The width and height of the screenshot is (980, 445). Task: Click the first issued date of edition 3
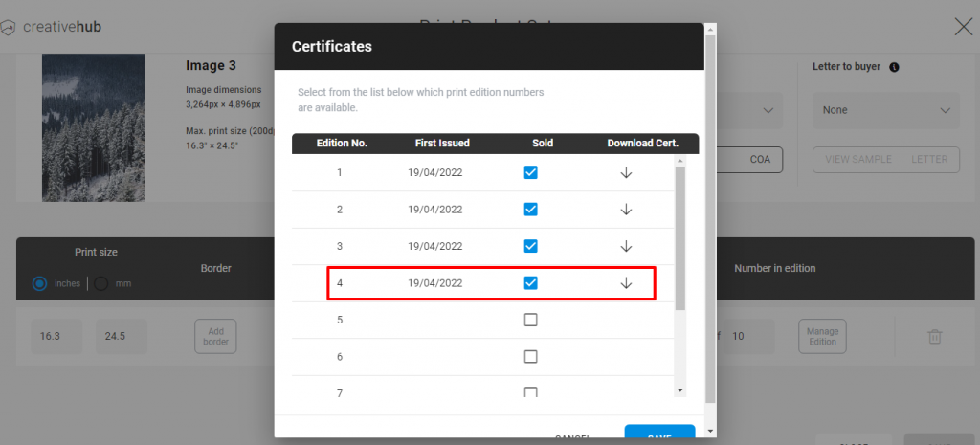click(435, 246)
